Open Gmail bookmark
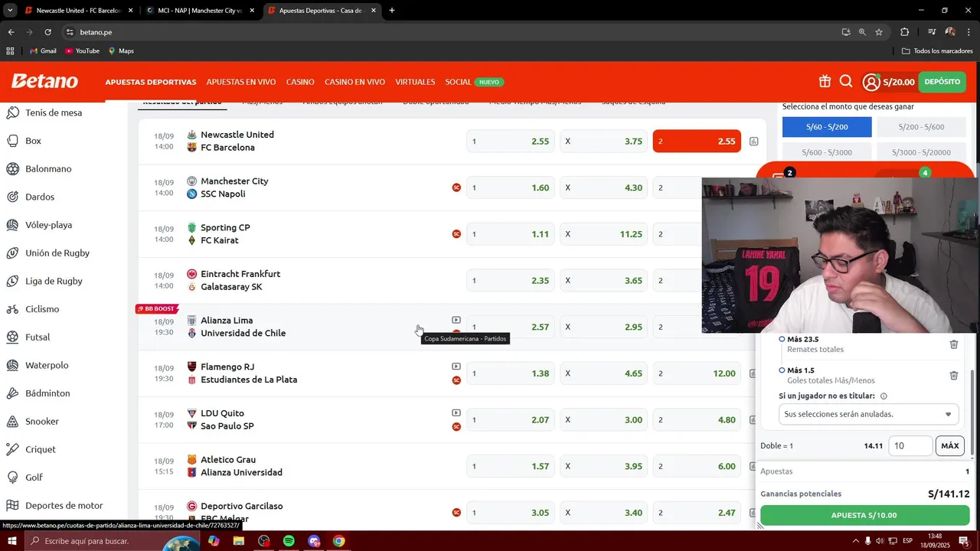Viewport: 980px width, 551px height. click(x=43, y=51)
